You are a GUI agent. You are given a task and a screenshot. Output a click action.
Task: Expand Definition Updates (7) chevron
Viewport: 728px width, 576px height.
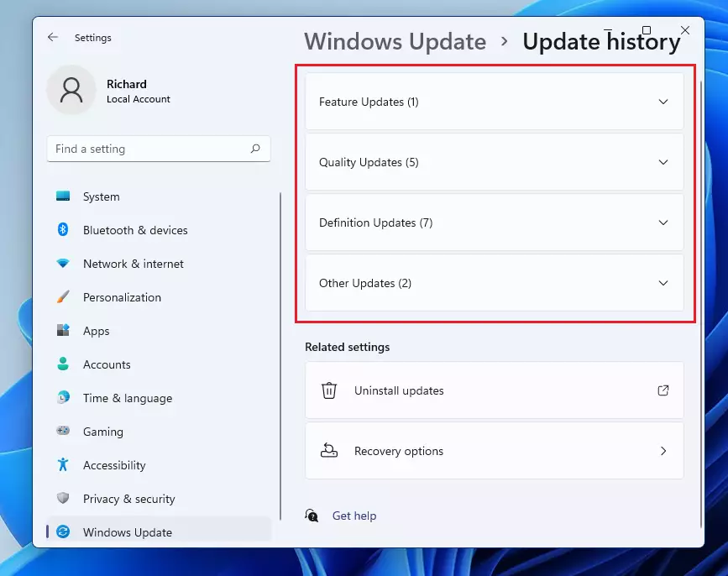[663, 223]
